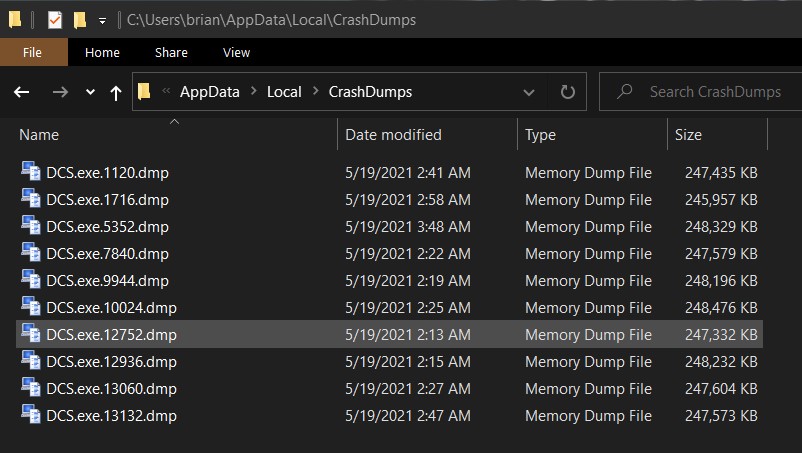Click the DCS.exe.1120.dmp file icon
Screen dimensions: 802x453
(31, 171)
